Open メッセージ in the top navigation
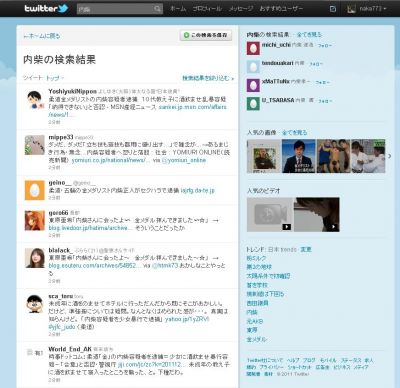This screenshot has width=400, height=388. click(x=241, y=9)
